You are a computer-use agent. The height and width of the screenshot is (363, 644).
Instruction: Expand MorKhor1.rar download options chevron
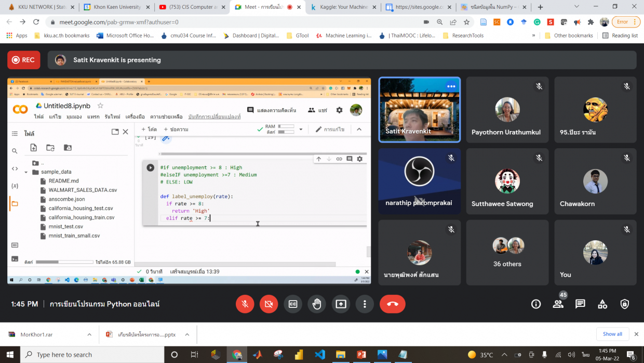point(89,334)
